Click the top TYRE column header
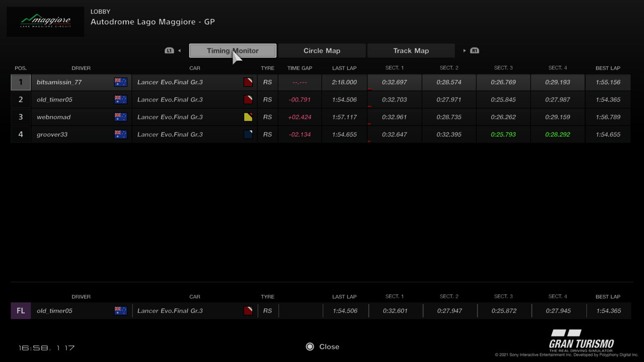 (268, 68)
